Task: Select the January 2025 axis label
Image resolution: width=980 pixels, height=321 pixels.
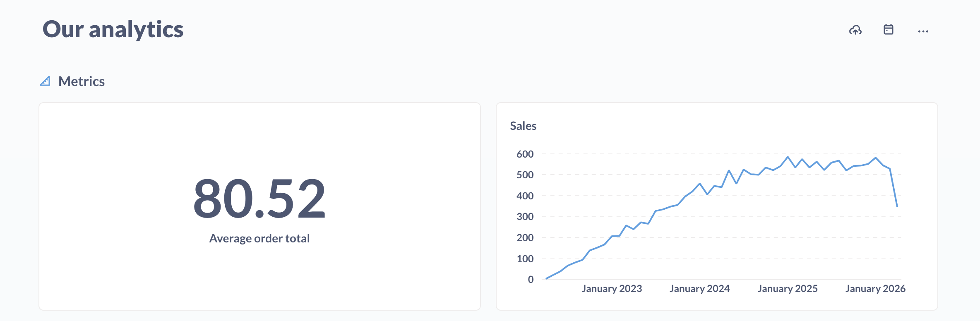Action: 787,289
